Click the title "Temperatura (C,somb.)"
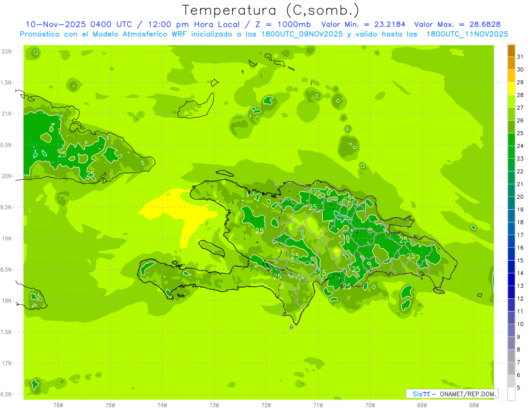The width and height of the screenshot is (532, 411). (270, 10)
